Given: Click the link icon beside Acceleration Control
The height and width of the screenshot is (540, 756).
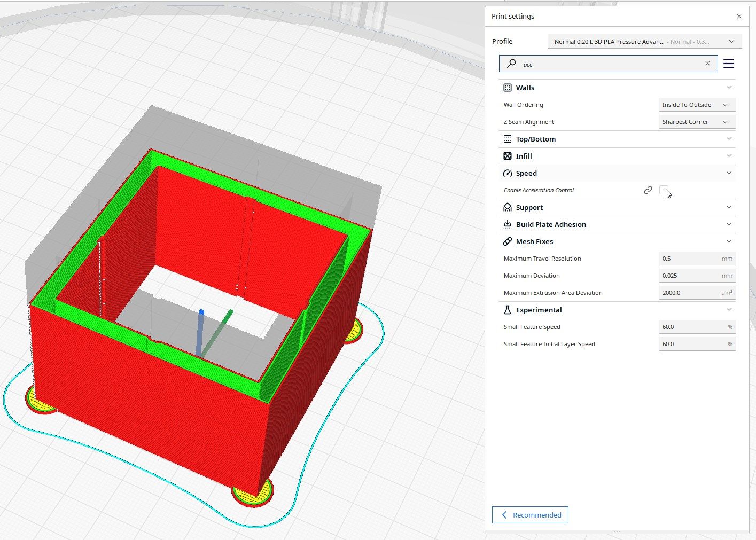Looking at the screenshot, I should [648, 190].
